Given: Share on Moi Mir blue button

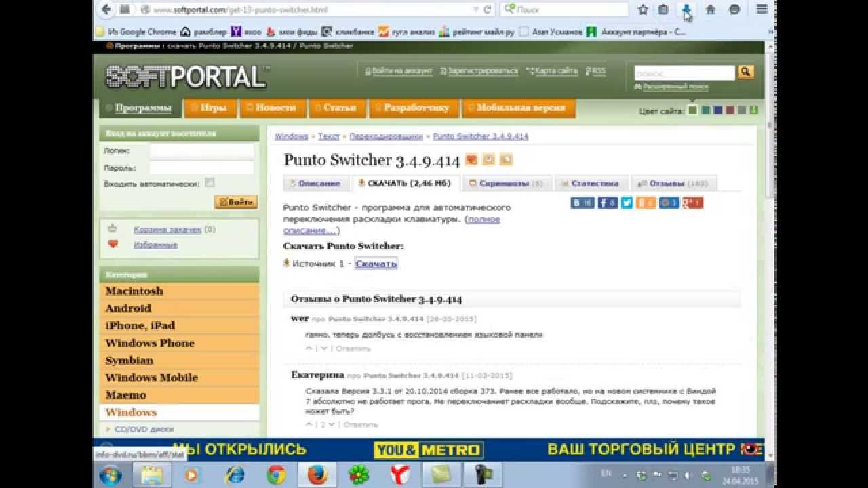Looking at the screenshot, I should [669, 202].
